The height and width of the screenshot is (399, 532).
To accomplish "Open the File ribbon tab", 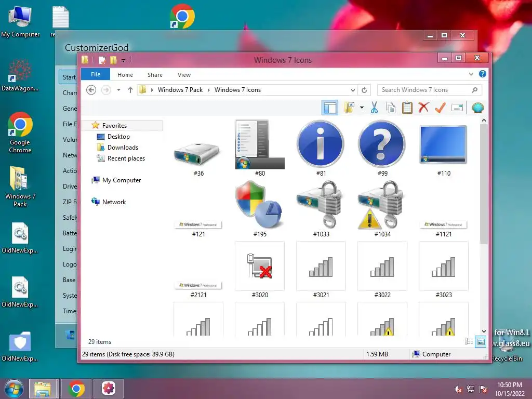I will pyautogui.click(x=96, y=74).
